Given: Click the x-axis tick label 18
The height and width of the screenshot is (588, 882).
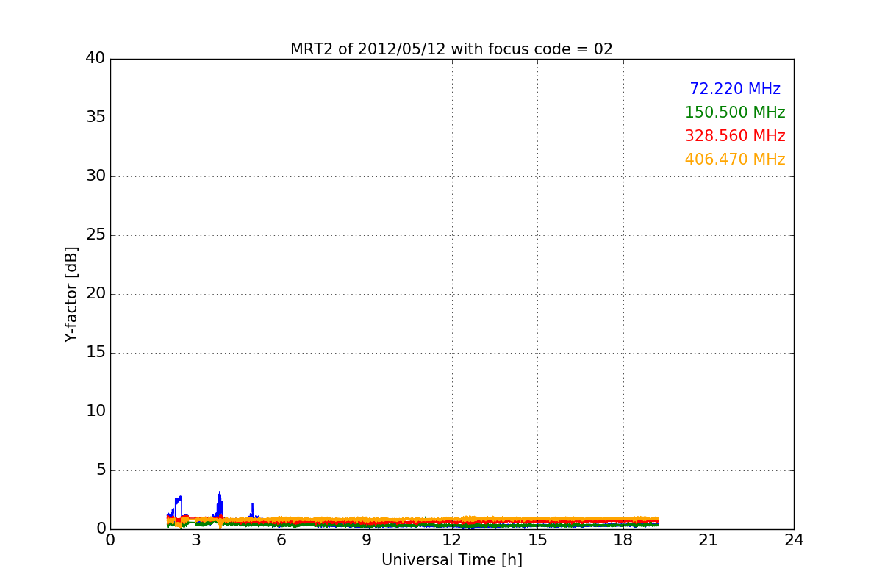Looking at the screenshot, I should 623,540.
